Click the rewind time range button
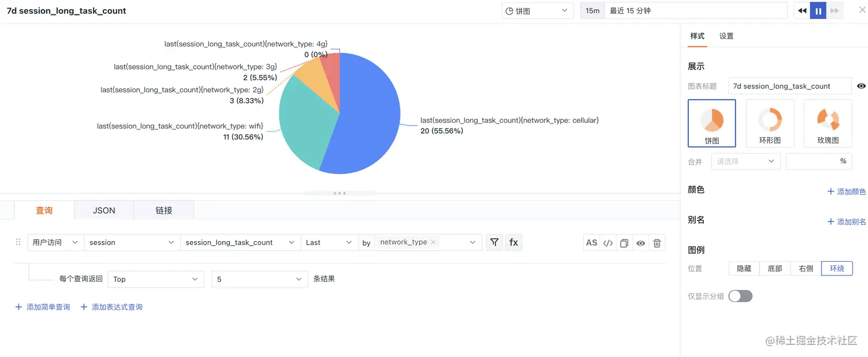The width and height of the screenshot is (868, 357). [x=802, y=11]
